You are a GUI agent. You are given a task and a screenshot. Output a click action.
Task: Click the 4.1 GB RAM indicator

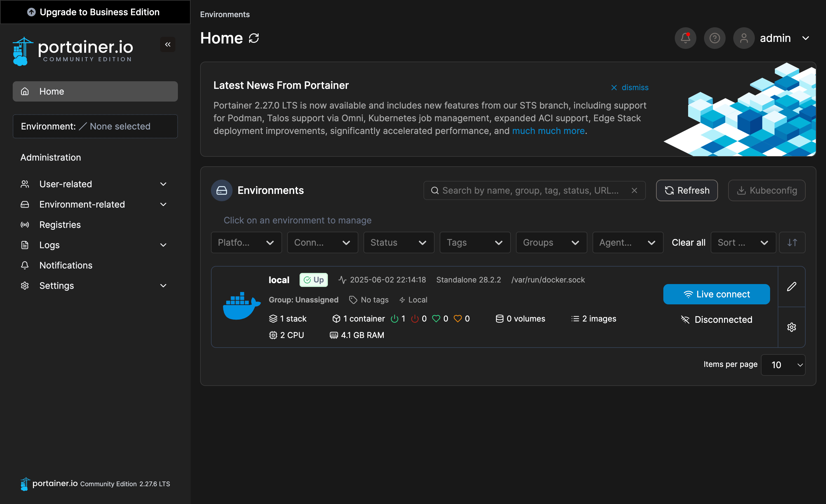coord(357,335)
